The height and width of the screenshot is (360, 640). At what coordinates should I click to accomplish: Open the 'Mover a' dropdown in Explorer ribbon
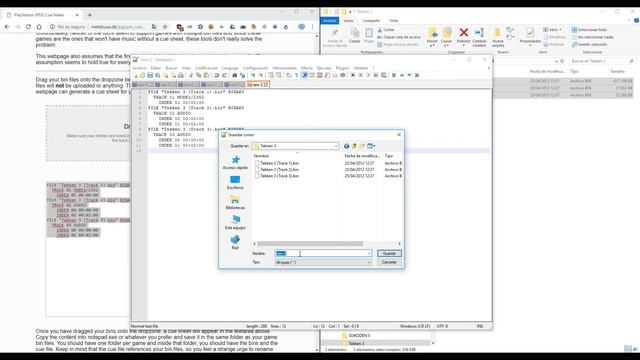432,38
